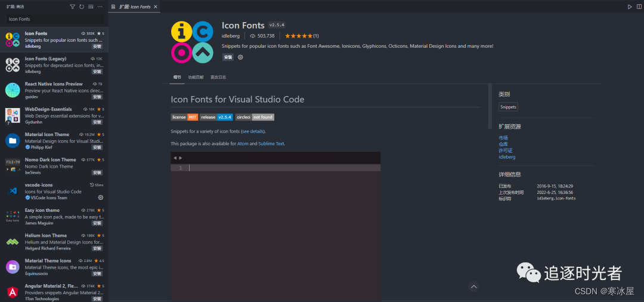Click the license MIT badge
This screenshot has width=644, height=302.
click(x=184, y=117)
